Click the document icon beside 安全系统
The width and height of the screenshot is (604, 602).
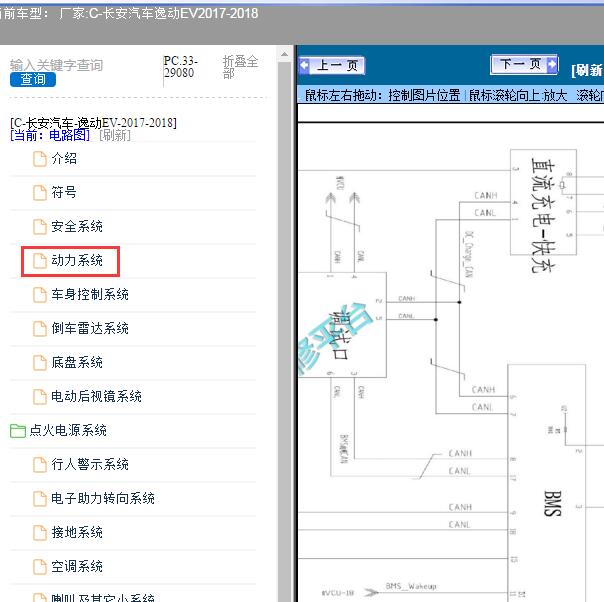tap(40, 226)
